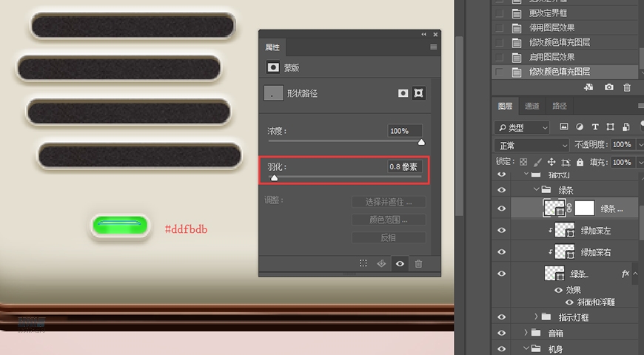Click the apply mask icon in Properties

click(x=382, y=263)
